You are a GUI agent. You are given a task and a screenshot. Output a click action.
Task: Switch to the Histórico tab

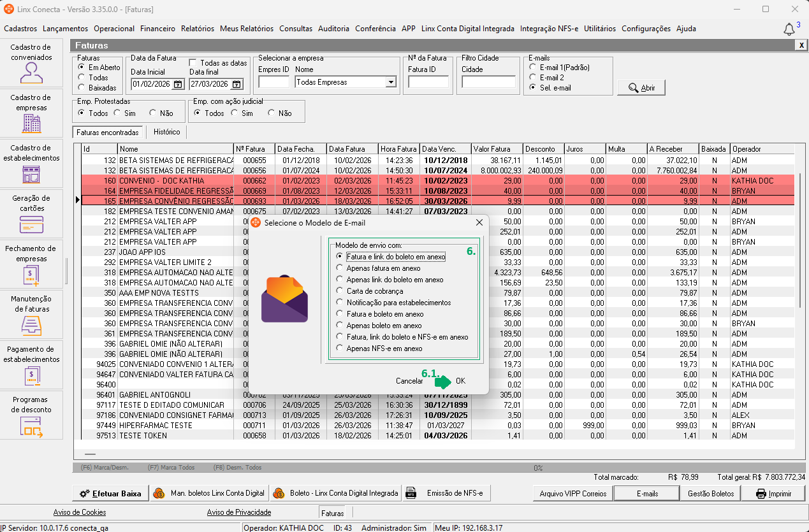tap(166, 132)
